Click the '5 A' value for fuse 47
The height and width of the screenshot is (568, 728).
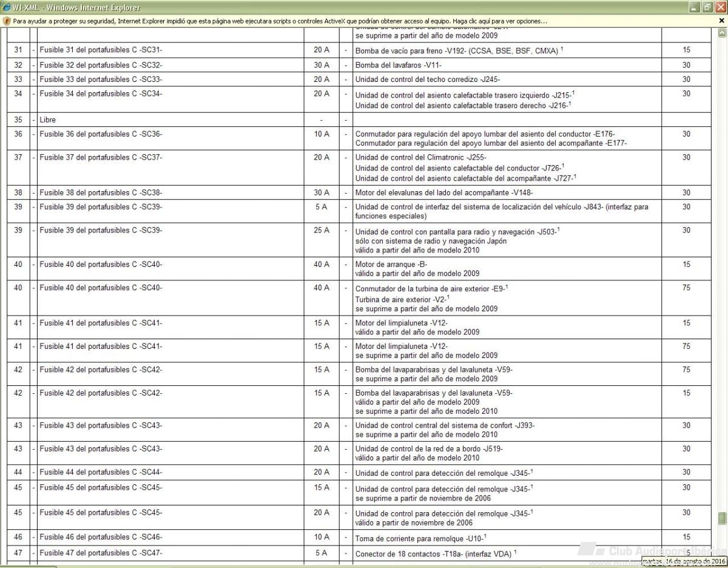click(x=321, y=553)
